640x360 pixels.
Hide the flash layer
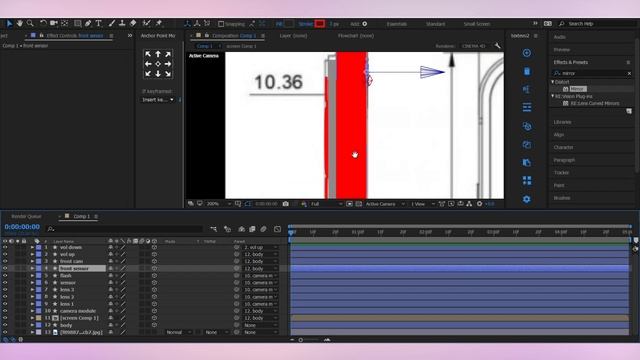click(x=5, y=276)
